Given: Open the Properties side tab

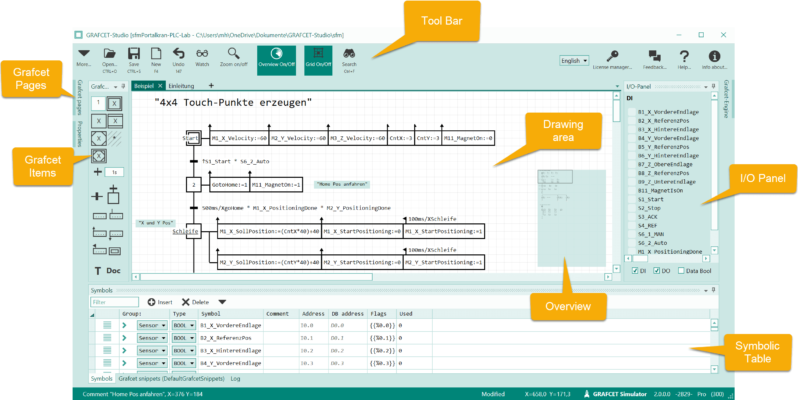Looking at the screenshot, I should pos(79,134).
